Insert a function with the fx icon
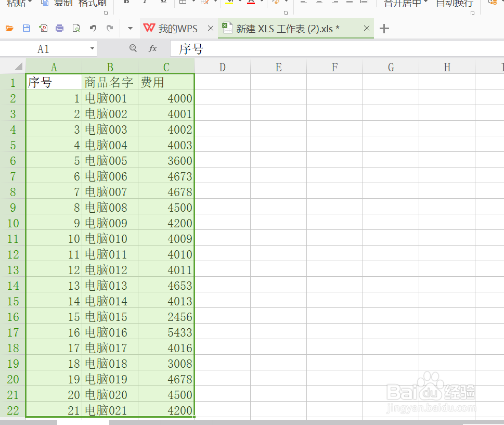The height and width of the screenshot is (425, 504). (x=152, y=48)
